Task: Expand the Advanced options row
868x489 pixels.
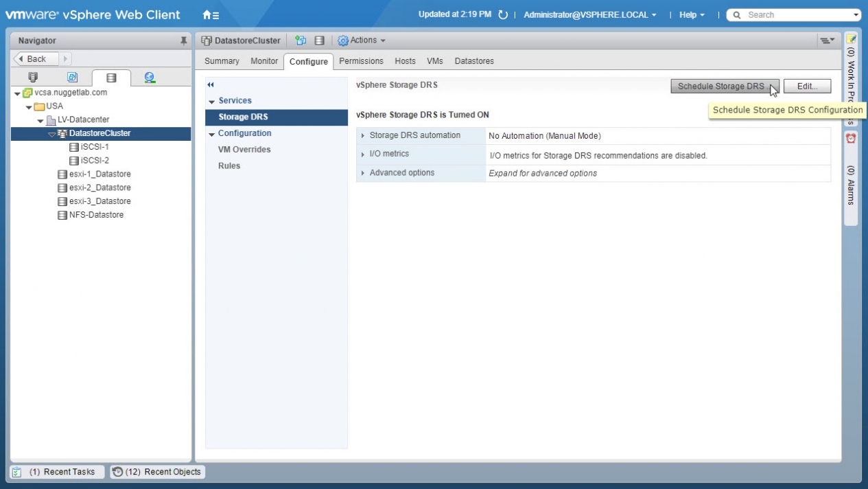Action: [x=363, y=173]
